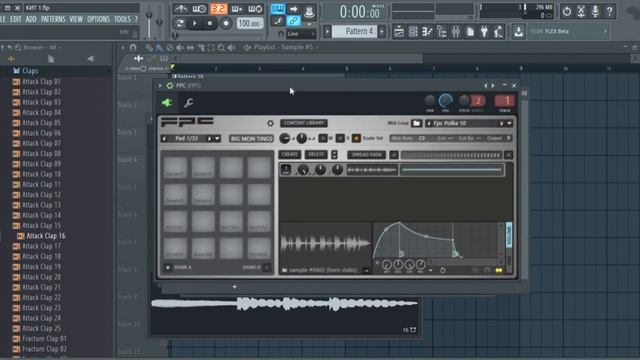The image size is (640, 360).
Task: Open the Line snap dropdown
Action: [301, 34]
